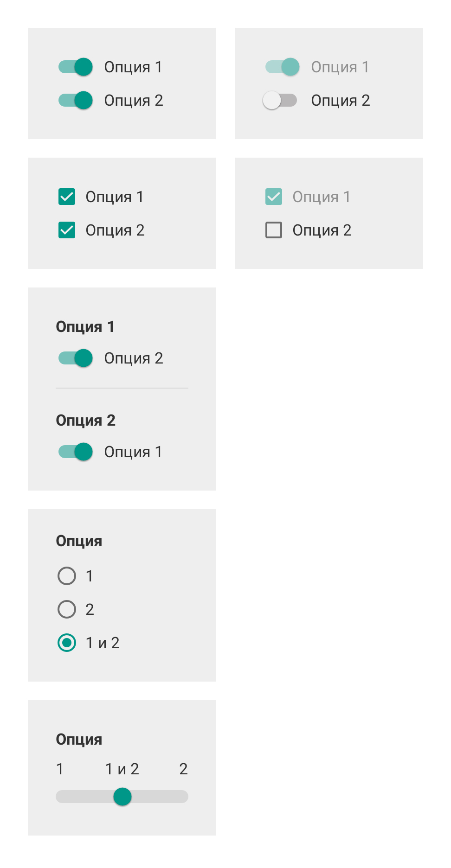Viewport: 451px width, 868px height.
Task: Click the bold Опция heading above the radio buttons
Action: tap(79, 541)
